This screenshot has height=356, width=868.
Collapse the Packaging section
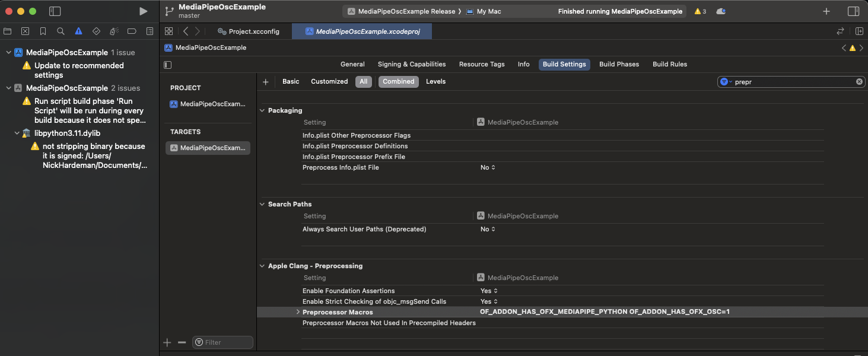[263, 110]
